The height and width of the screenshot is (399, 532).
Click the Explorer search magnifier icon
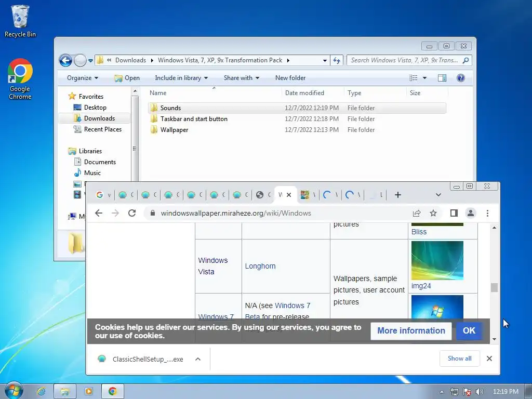[x=466, y=60]
